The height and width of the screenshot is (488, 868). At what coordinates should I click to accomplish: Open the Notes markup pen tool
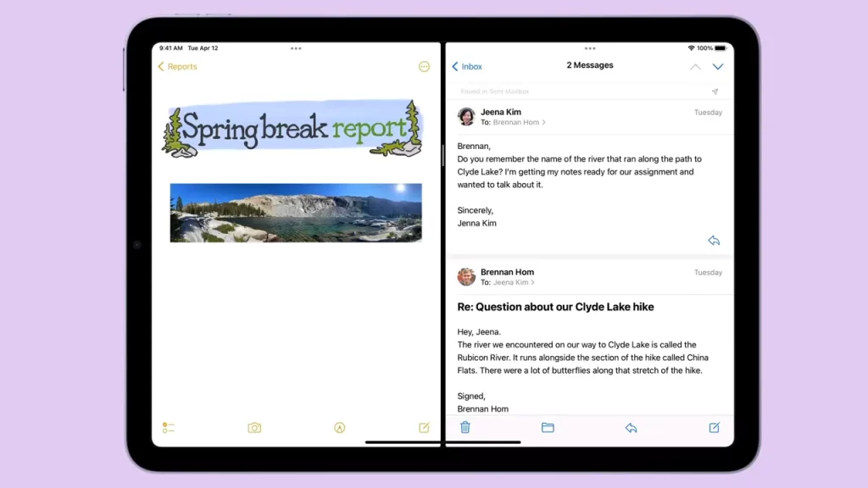pos(340,428)
